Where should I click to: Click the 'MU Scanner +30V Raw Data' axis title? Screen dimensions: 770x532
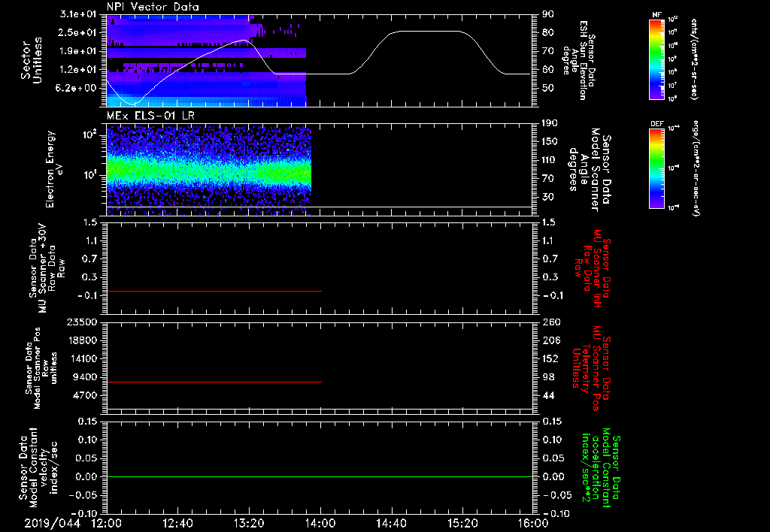47,268
